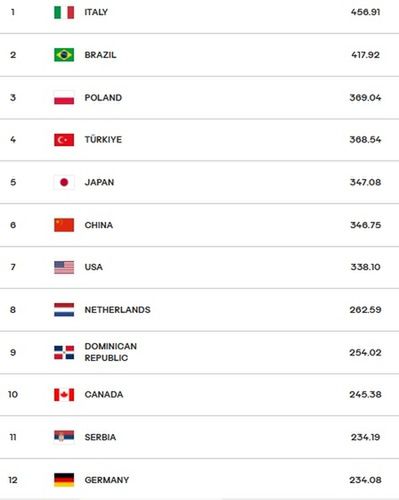The image size is (399, 500).
Task: Click the Italy flag icon
Action: tap(64, 12)
